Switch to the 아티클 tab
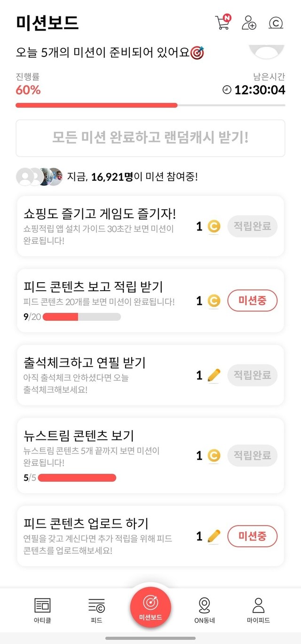The height and width of the screenshot is (644, 301). 42,610
